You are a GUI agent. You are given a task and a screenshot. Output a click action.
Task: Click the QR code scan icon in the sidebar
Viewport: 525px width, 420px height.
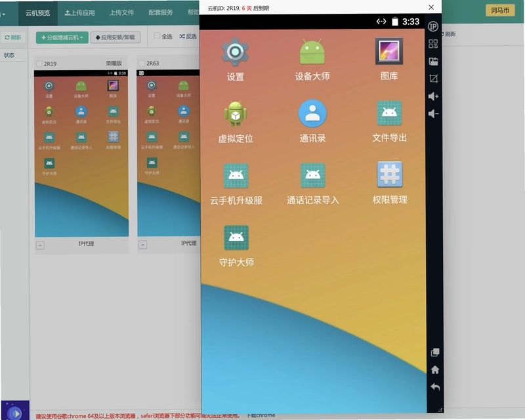click(x=433, y=44)
